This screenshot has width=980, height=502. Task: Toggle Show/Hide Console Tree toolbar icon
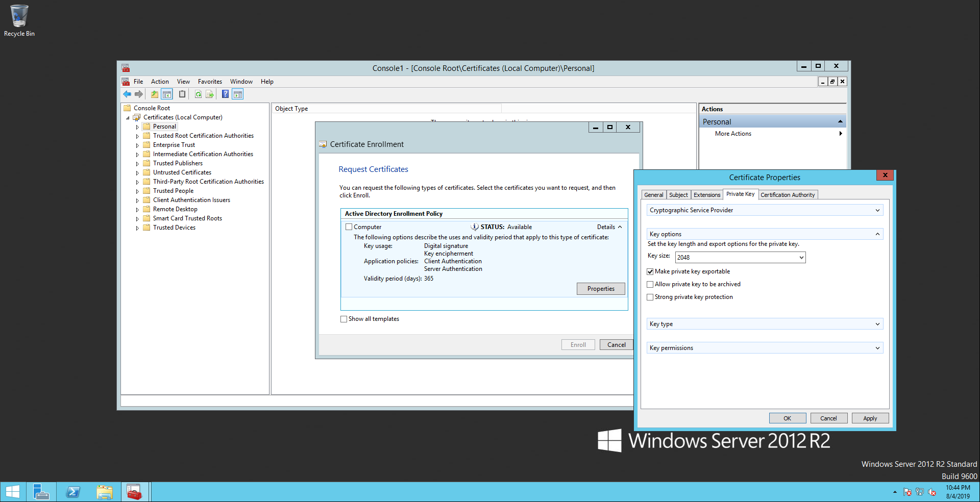click(167, 94)
